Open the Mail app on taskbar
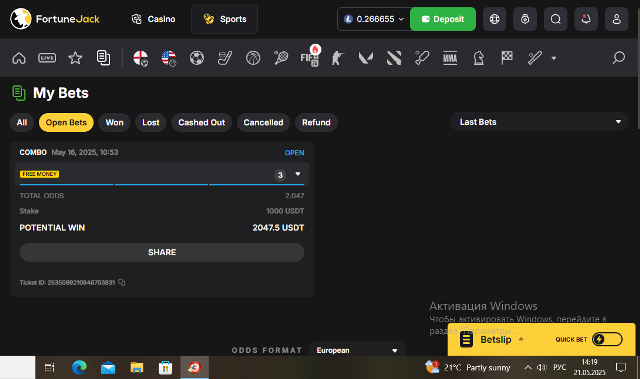This screenshot has height=379, width=640. tap(108, 368)
